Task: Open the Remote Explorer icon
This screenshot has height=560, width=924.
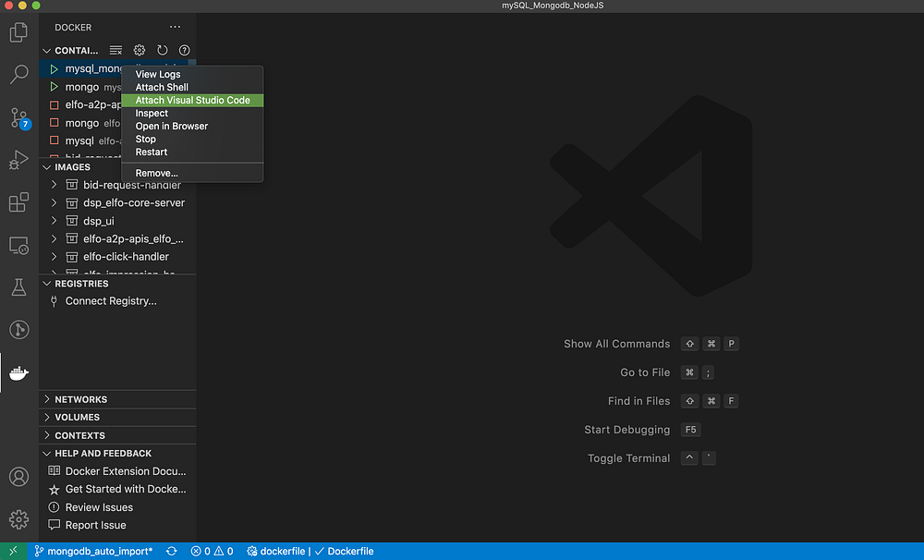Action: tap(18, 245)
